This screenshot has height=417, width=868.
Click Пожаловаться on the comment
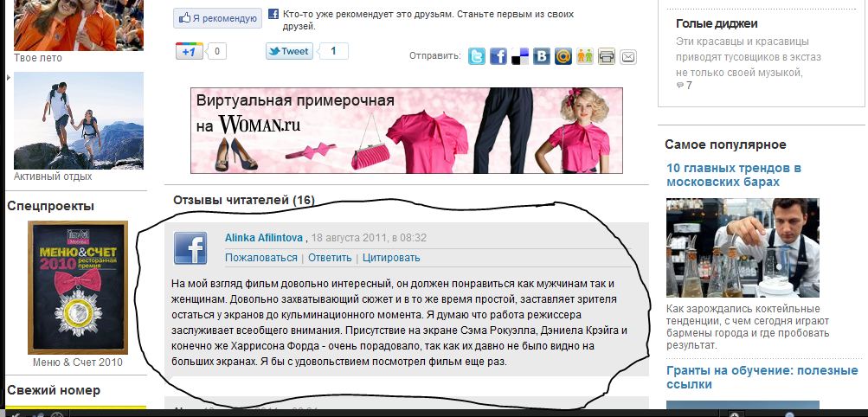(x=261, y=258)
